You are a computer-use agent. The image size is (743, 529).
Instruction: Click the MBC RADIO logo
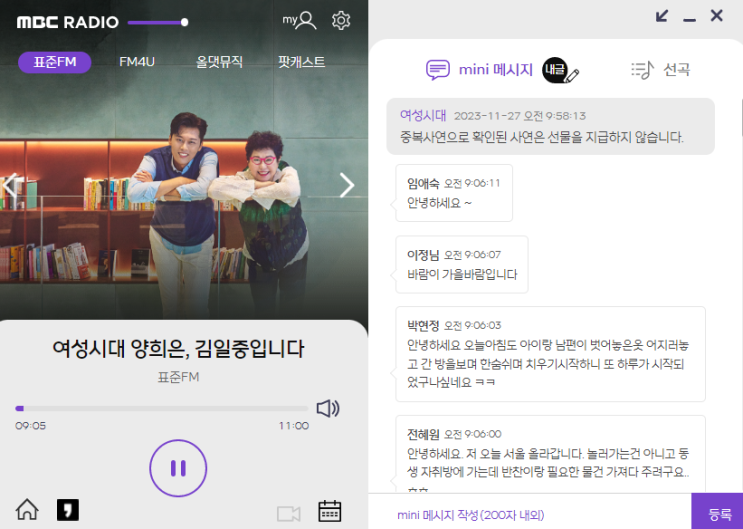pyautogui.click(x=68, y=22)
